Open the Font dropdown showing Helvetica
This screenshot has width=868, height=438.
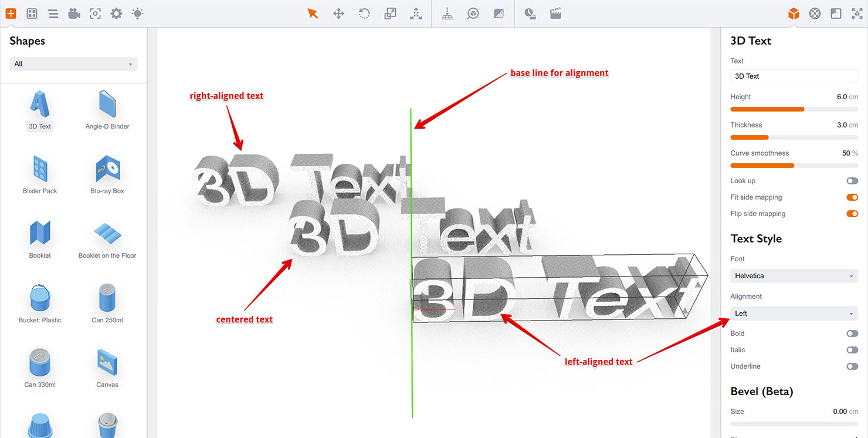coord(794,275)
